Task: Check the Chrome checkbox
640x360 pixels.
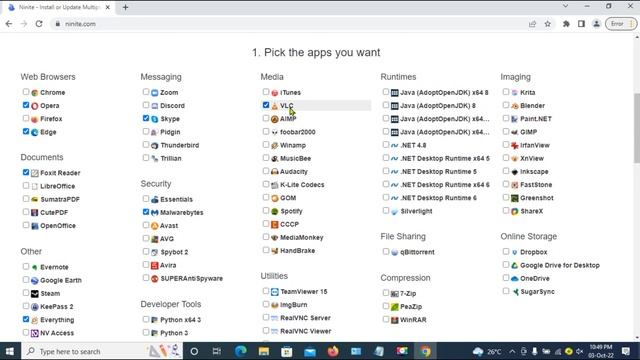Action: (x=26, y=92)
